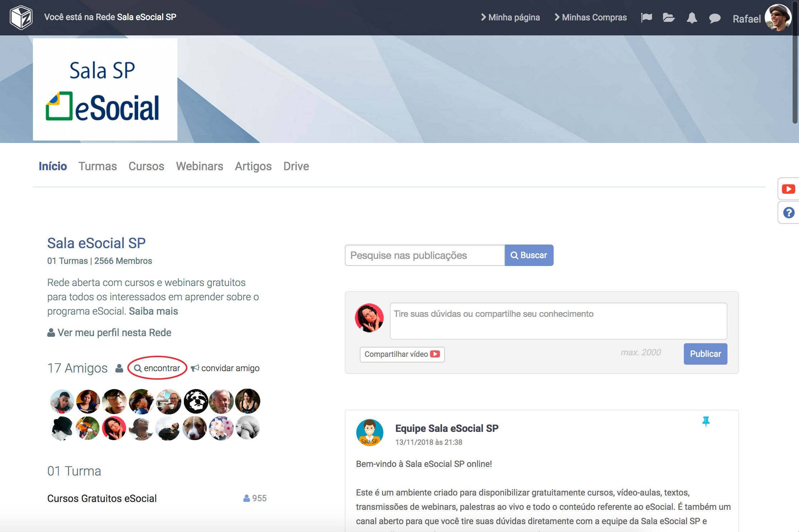Click the cube logo icon in header
This screenshot has height=532, width=799.
pyautogui.click(x=21, y=18)
